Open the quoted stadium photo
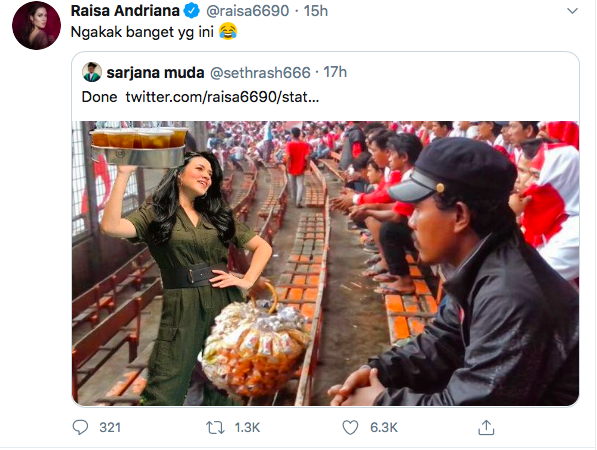 point(326,263)
